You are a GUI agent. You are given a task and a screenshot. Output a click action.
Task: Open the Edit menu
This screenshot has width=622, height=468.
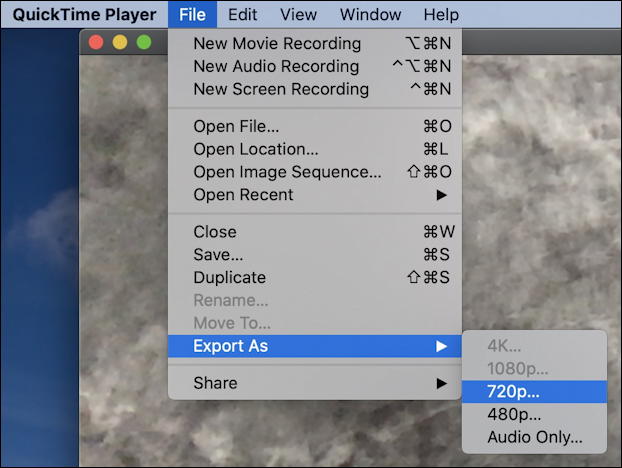click(242, 15)
